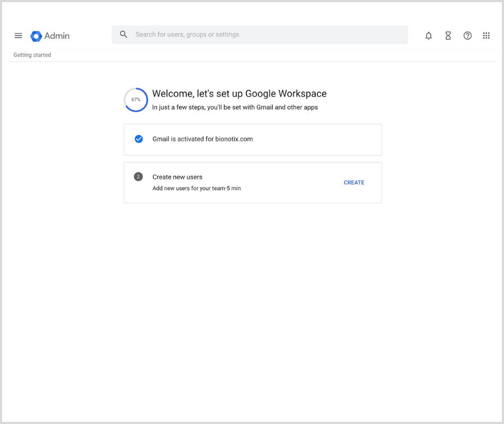Click the CREATE button for new users
The width and height of the screenshot is (504, 424).
[x=354, y=182]
